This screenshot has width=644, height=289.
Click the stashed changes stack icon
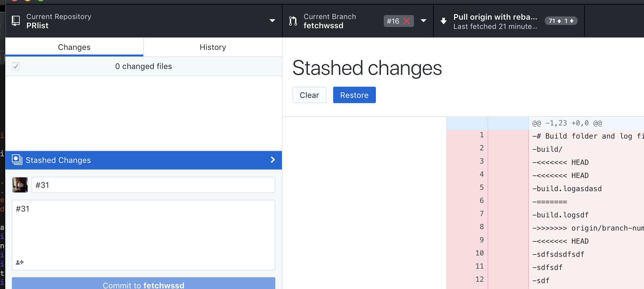pyautogui.click(x=16, y=160)
